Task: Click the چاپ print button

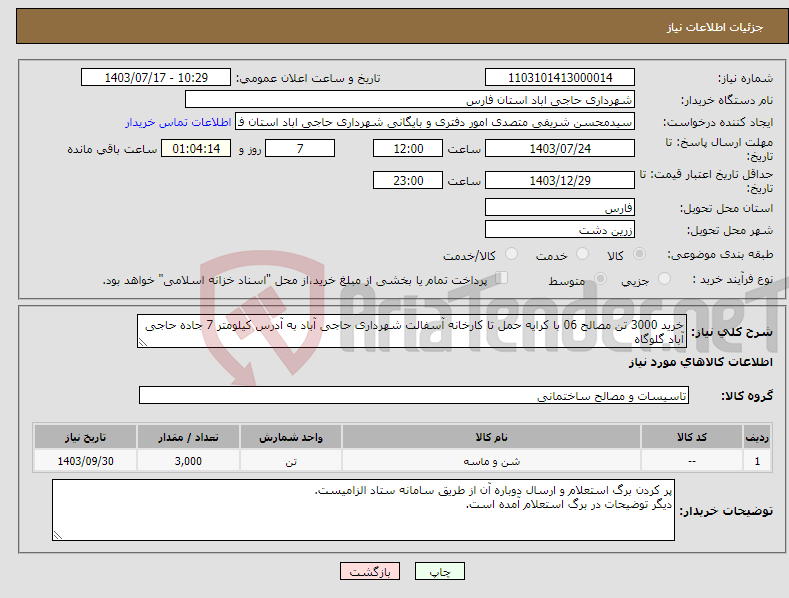Action: (x=440, y=571)
